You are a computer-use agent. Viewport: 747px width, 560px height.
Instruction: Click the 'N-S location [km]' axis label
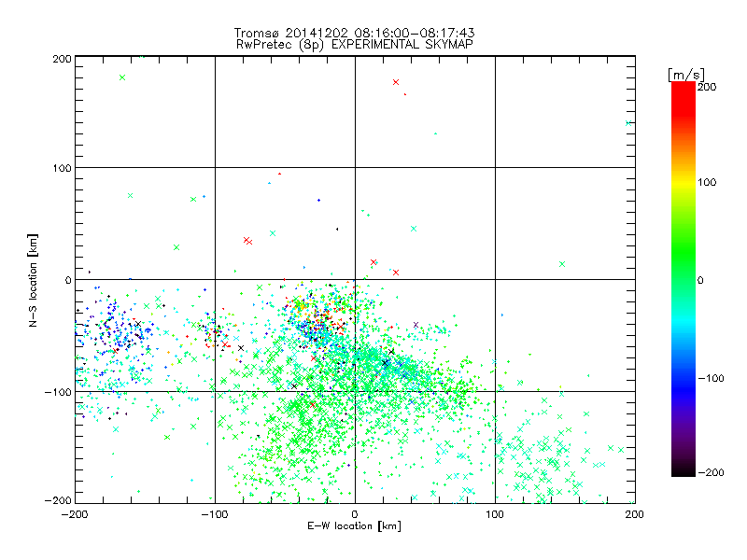pyautogui.click(x=33, y=280)
